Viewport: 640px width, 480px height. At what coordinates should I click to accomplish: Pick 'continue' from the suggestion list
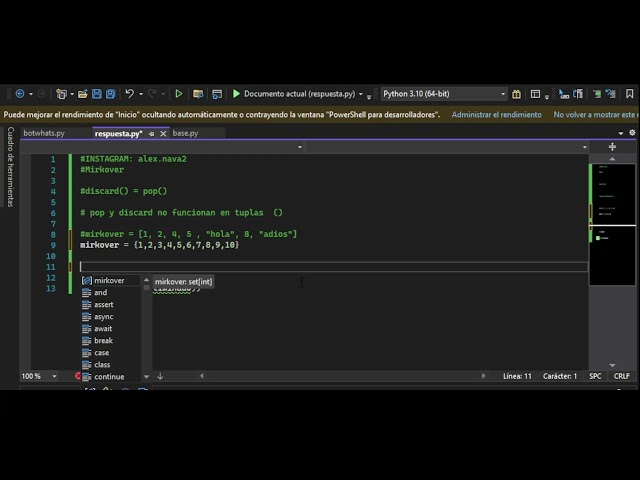click(111, 377)
